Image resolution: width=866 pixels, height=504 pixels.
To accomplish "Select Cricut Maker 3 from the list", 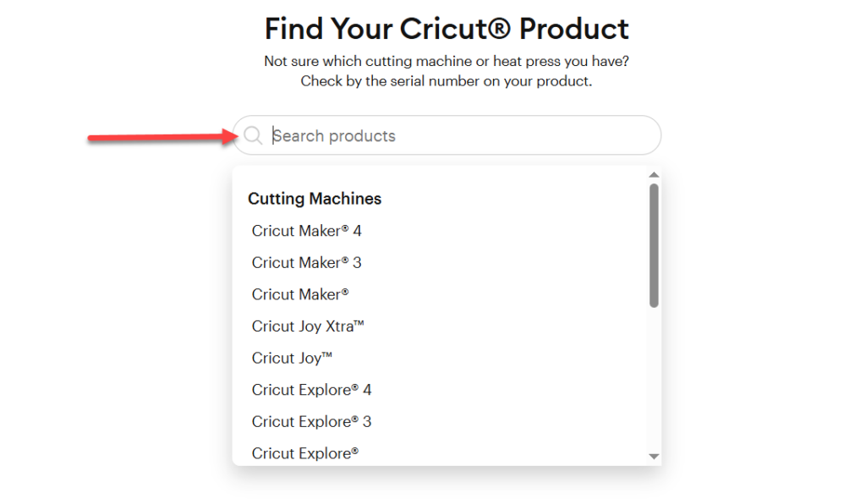I will (306, 262).
